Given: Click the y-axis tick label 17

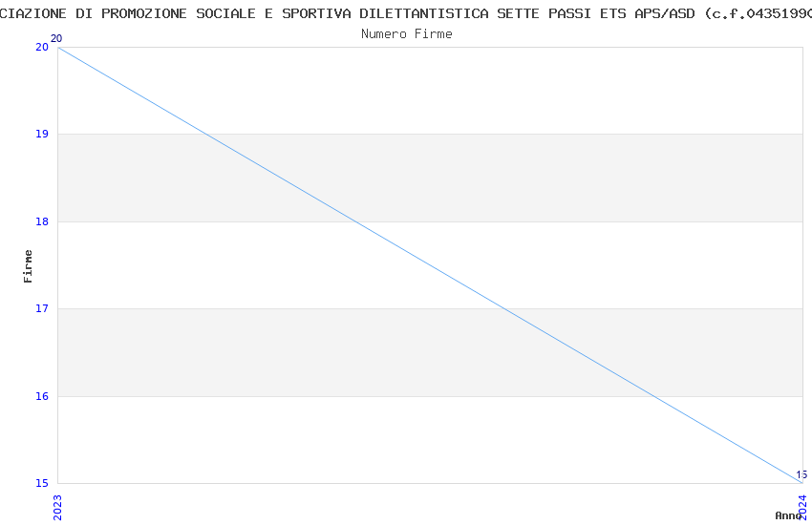Looking at the screenshot, I should pos(42,308).
